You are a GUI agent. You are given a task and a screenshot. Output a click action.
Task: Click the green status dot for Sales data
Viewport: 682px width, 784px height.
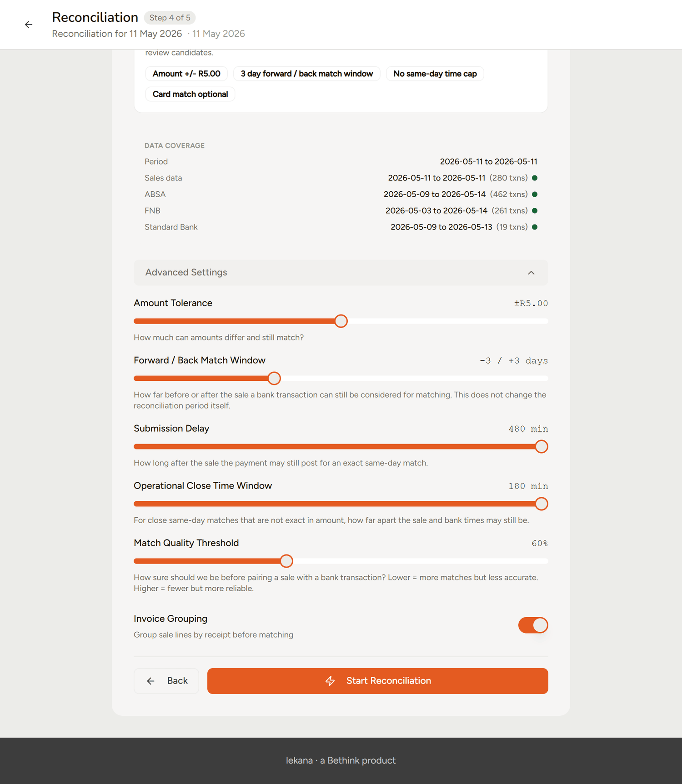[535, 178]
